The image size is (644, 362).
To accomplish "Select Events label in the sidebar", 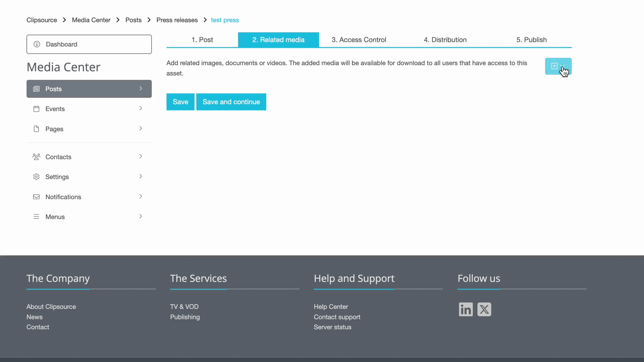I will point(55,109).
